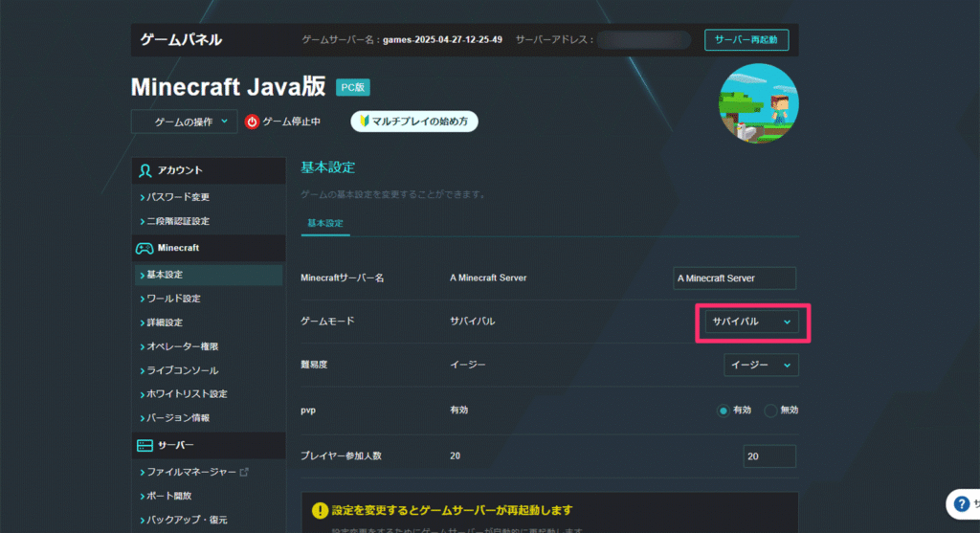Open the ゲームモード サバイバル dropdown
Screen dimensions: 980x533
752,322
